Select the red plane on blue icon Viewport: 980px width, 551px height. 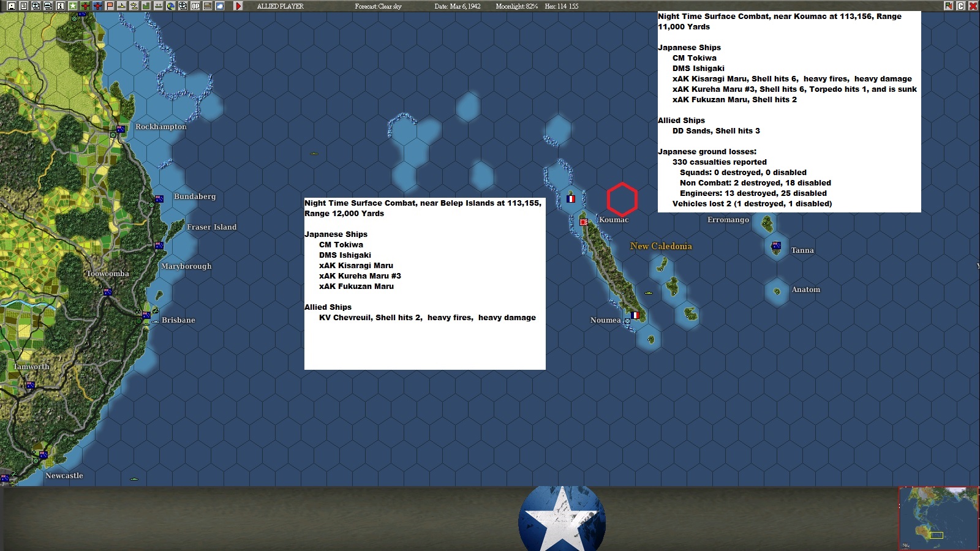point(97,6)
